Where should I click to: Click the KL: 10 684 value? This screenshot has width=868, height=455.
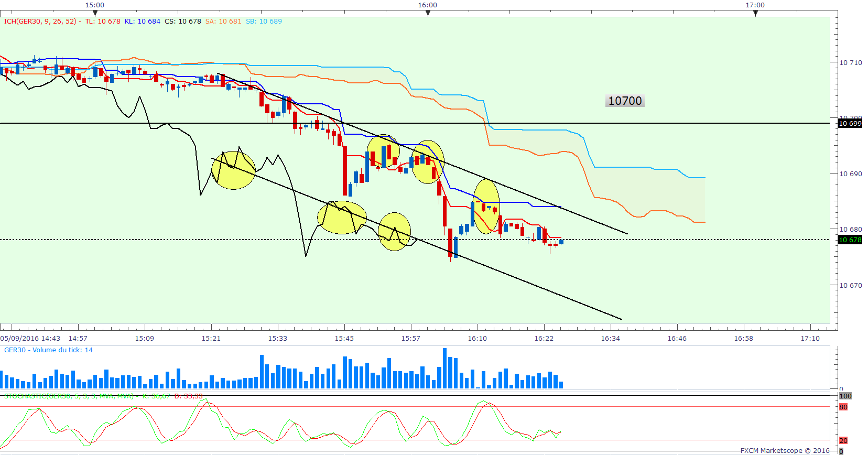coord(143,21)
